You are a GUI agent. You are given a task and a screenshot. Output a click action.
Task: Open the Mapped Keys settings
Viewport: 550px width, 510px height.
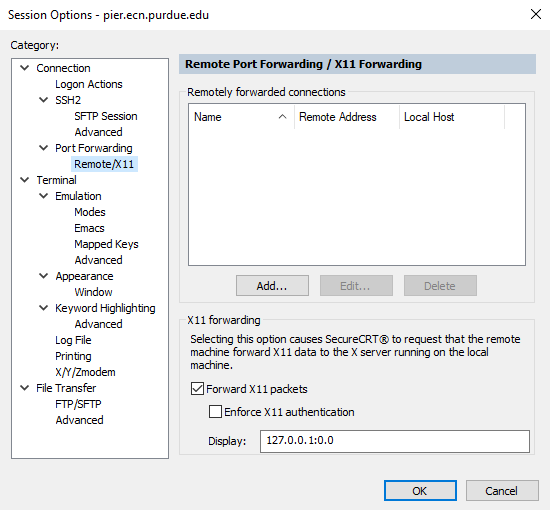click(x=106, y=244)
